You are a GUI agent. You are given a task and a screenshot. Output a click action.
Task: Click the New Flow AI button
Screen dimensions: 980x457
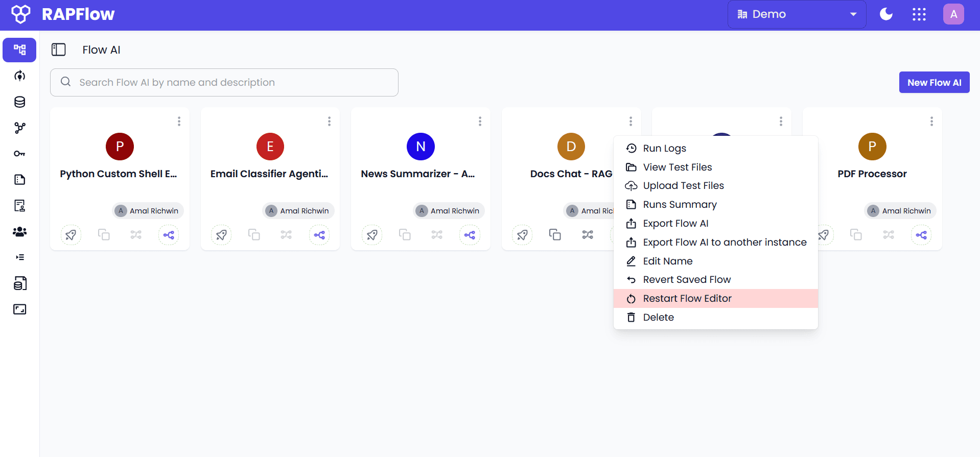(934, 82)
